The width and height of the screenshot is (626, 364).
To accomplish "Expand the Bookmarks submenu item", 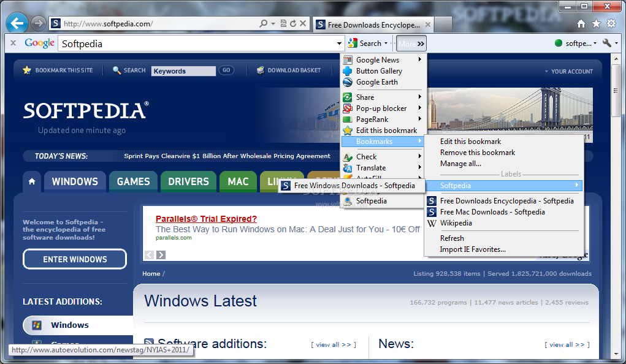I will [x=383, y=142].
